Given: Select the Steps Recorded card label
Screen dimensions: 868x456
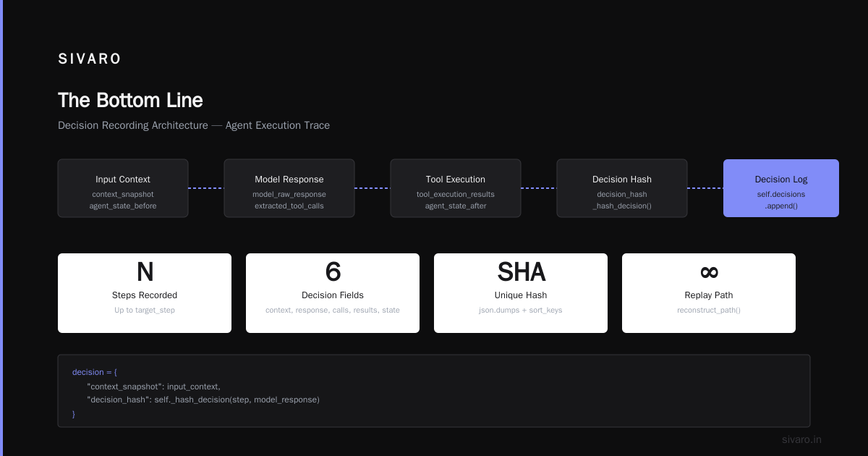Looking at the screenshot, I should [x=145, y=295].
